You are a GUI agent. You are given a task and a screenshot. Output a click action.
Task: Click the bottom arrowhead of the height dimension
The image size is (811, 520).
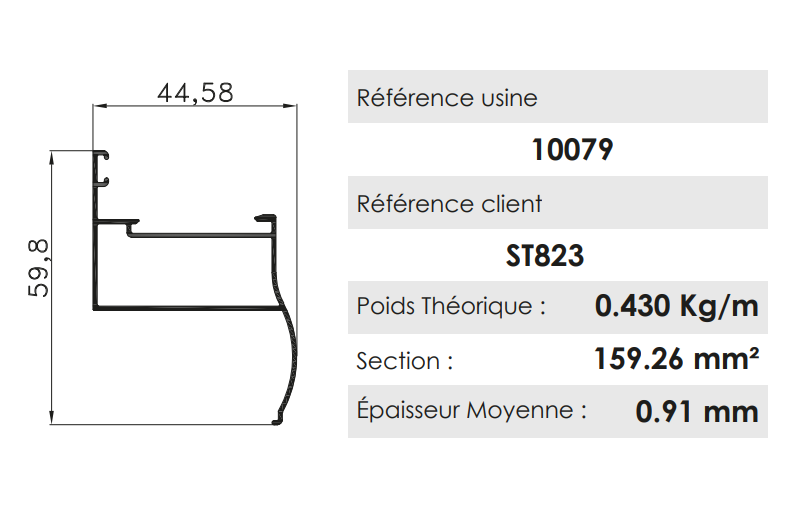(51, 418)
